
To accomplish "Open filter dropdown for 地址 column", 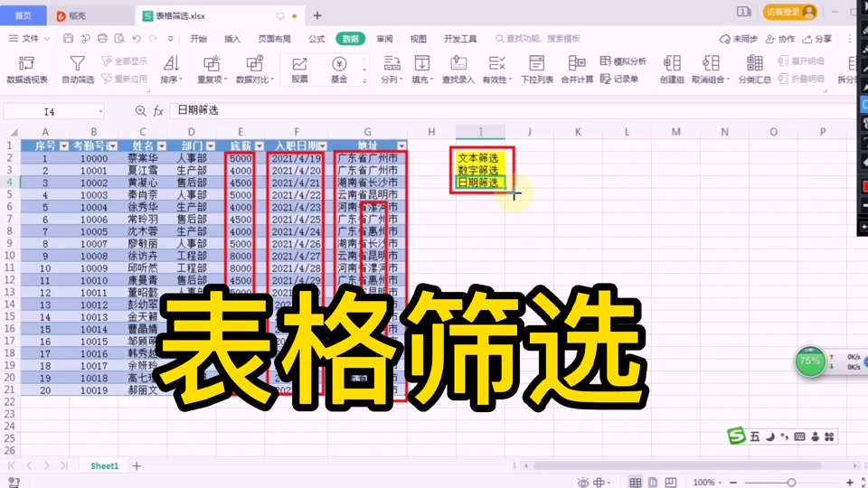I will (401, 146).
